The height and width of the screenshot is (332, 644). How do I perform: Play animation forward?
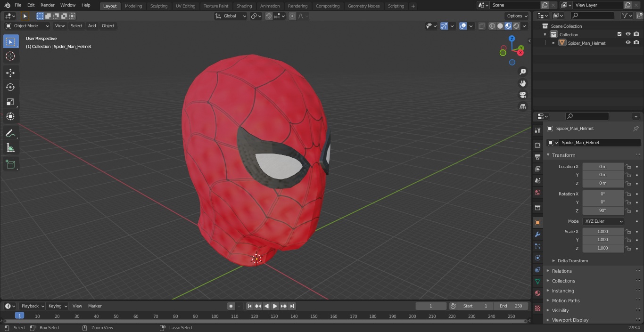(x=275, y=306)
